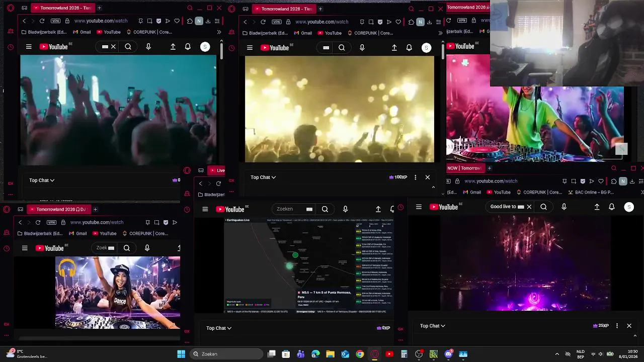Open the Opera GX menu in the phone-crowd video window
The width and height of the screenshot is (644, 362).
(x=11, y=8)
